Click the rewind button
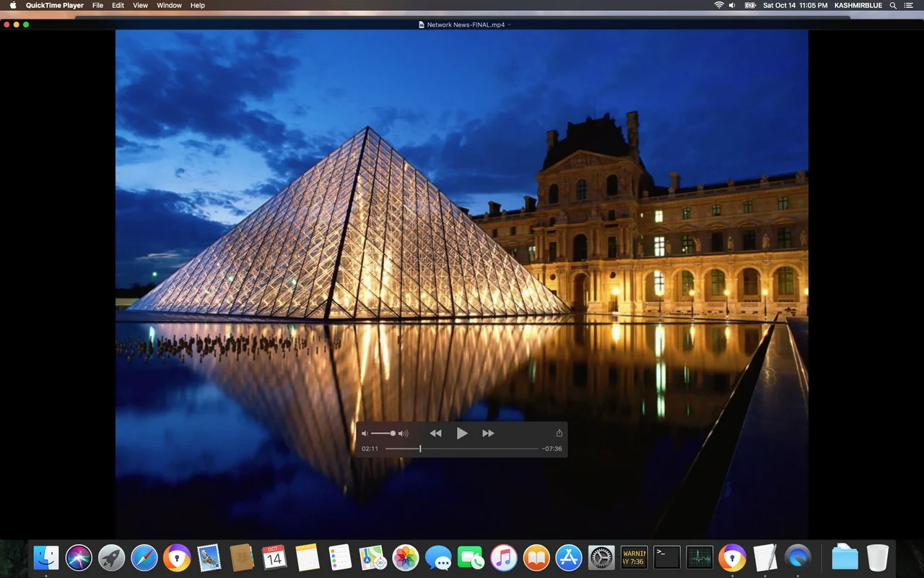The height and width of the screenshot is (578, 924). click(435, 433)
